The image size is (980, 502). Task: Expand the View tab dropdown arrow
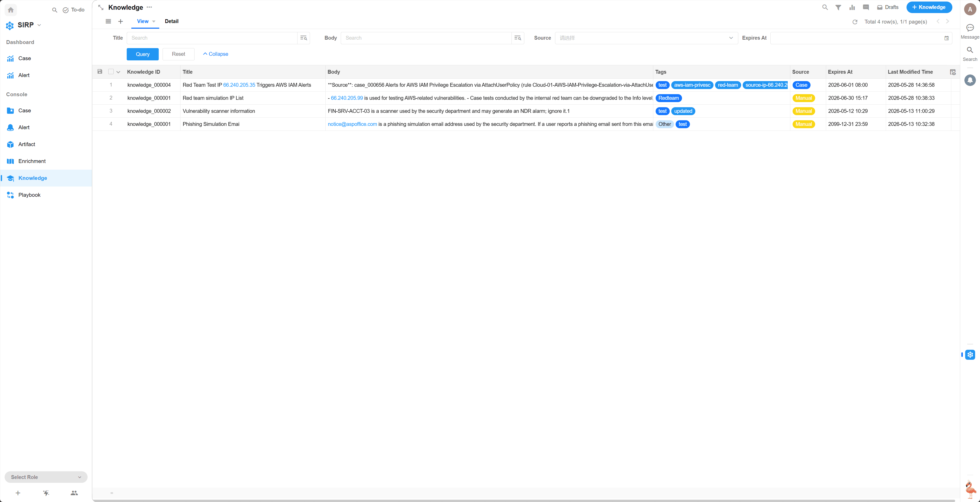coord(154,22)
